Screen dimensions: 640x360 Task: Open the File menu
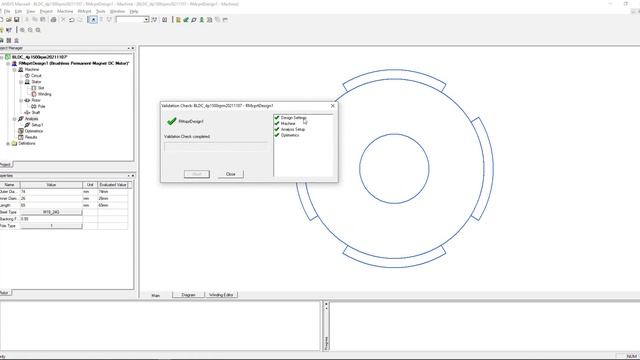(x=7, y=11)
